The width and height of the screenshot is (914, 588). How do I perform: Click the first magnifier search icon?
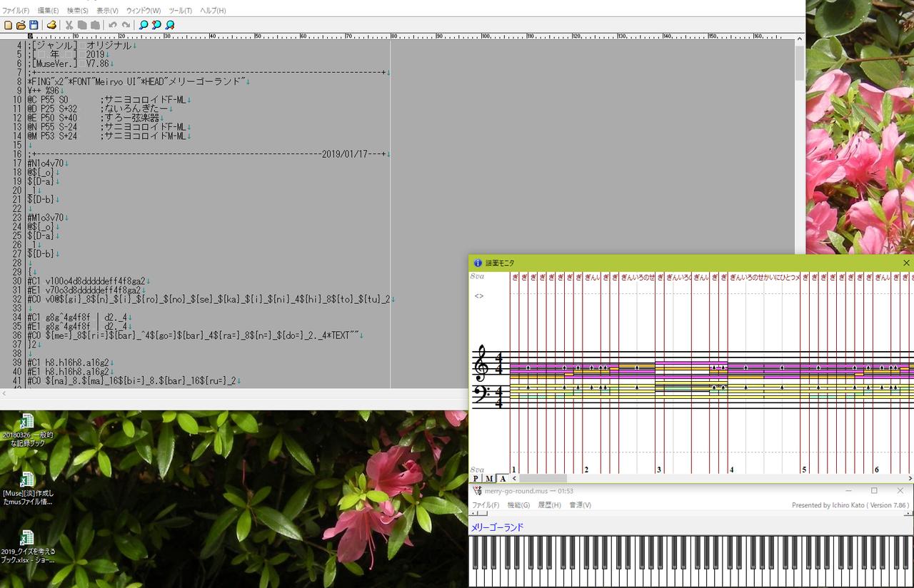click(x=144, y=25)
